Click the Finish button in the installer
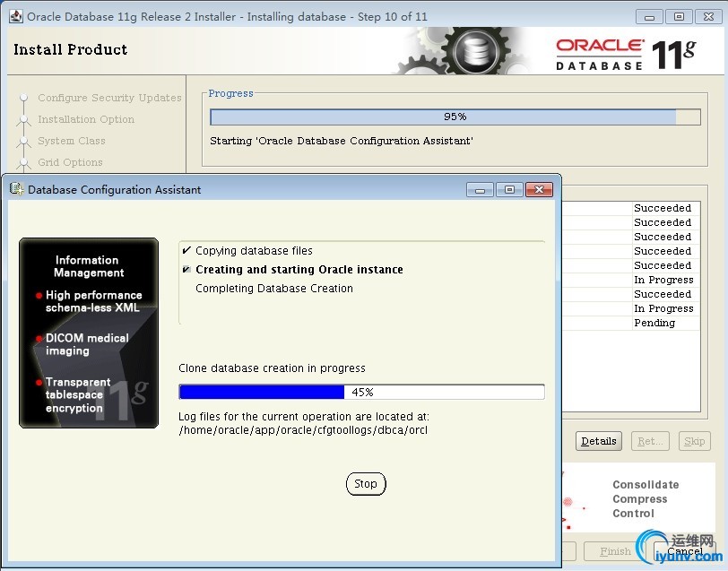This screenshot has height=571, width=728. pyautogui.click(x=615, y=551)
